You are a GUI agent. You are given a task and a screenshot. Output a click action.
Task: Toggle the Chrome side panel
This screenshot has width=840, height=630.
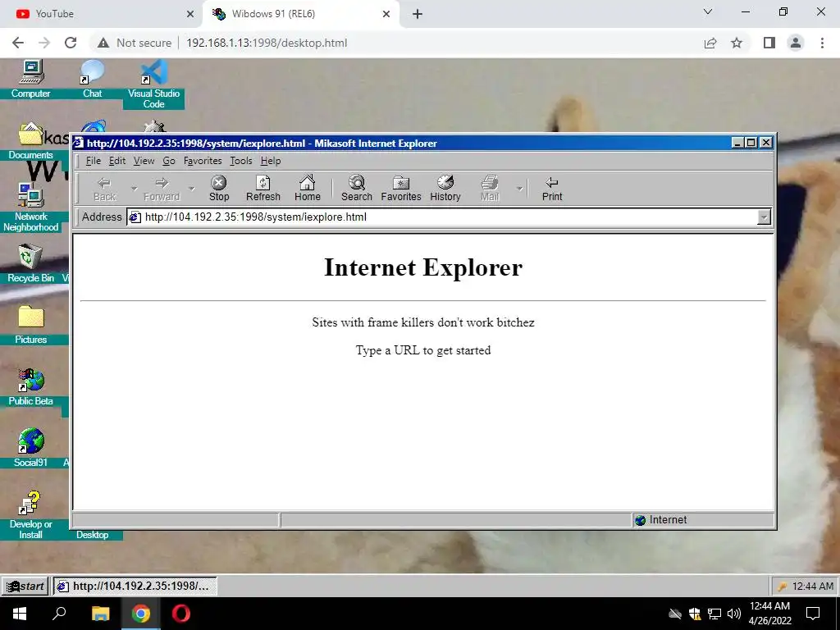click(x=769, y=43)
